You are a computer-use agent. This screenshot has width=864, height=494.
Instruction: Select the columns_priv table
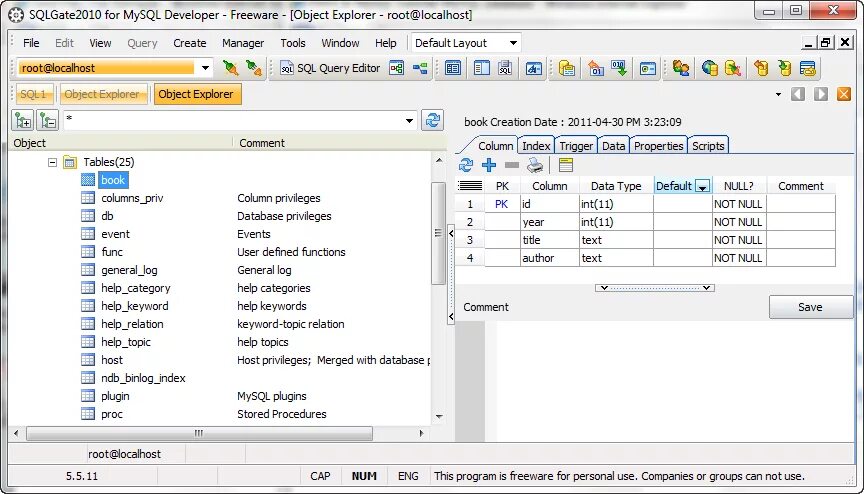point(132,198)
